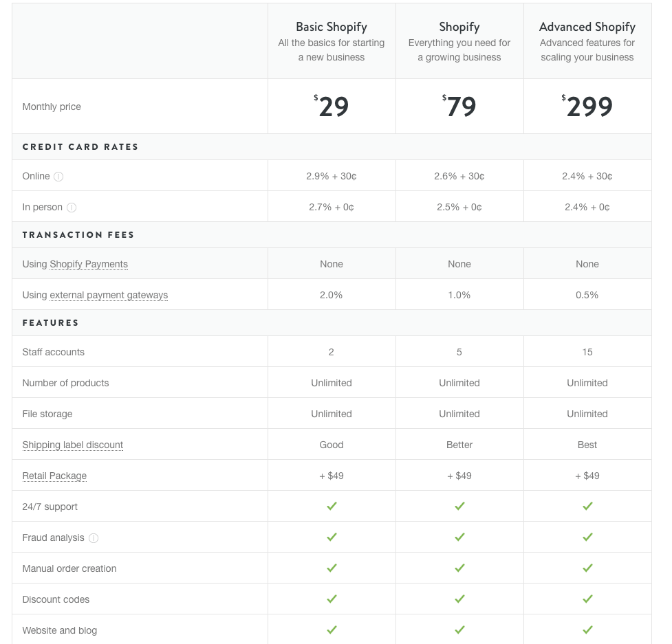Open the Retail Package link
Viewport: 672px width, 644px height.
[x=54, y=476]
